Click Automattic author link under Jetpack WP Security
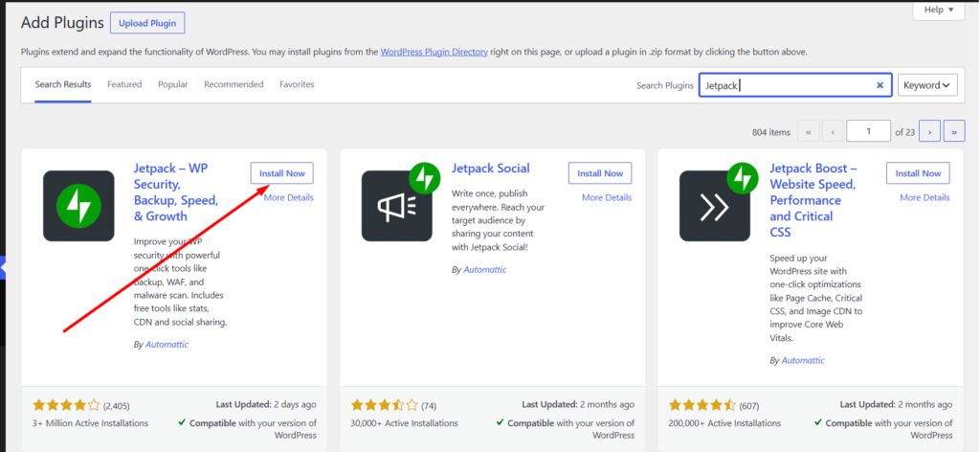Screen dimensions: 980x452 (x=167, y=345)
